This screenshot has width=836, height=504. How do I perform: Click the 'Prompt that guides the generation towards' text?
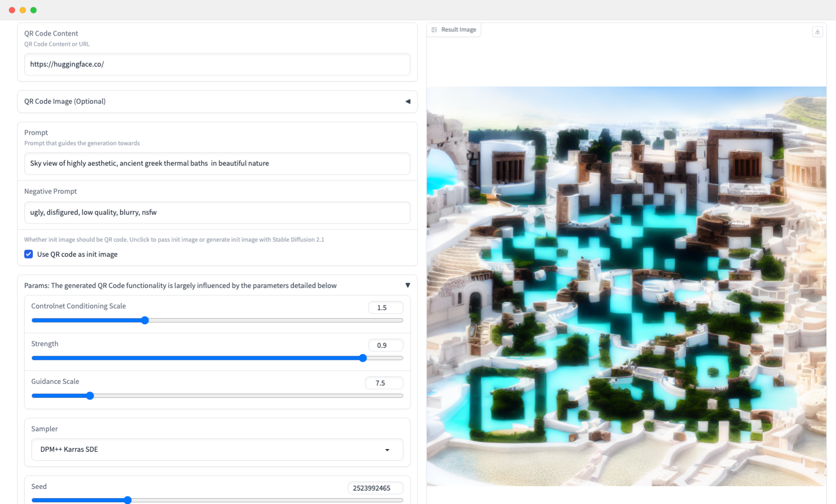tap(82, 143)
